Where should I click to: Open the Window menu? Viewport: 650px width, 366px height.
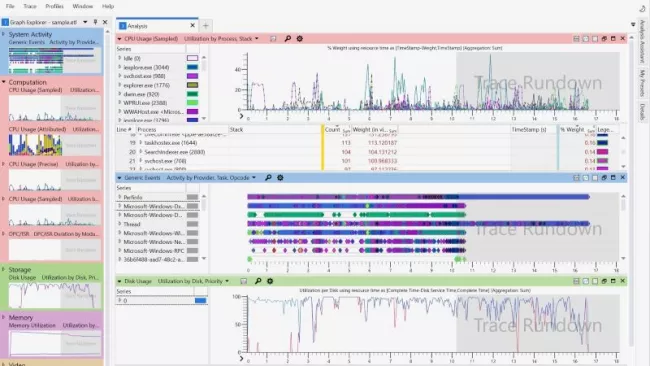click(x=82, y=6)
